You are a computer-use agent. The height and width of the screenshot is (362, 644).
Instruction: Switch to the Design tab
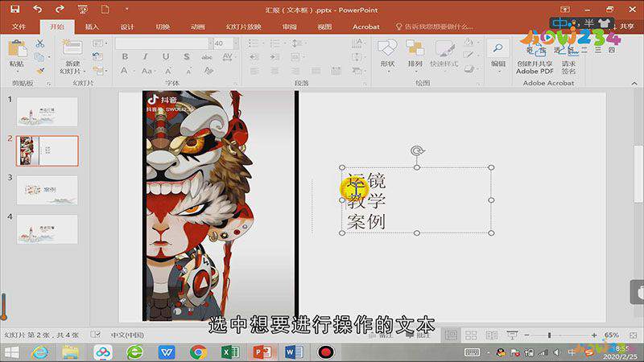coord(127,27)
